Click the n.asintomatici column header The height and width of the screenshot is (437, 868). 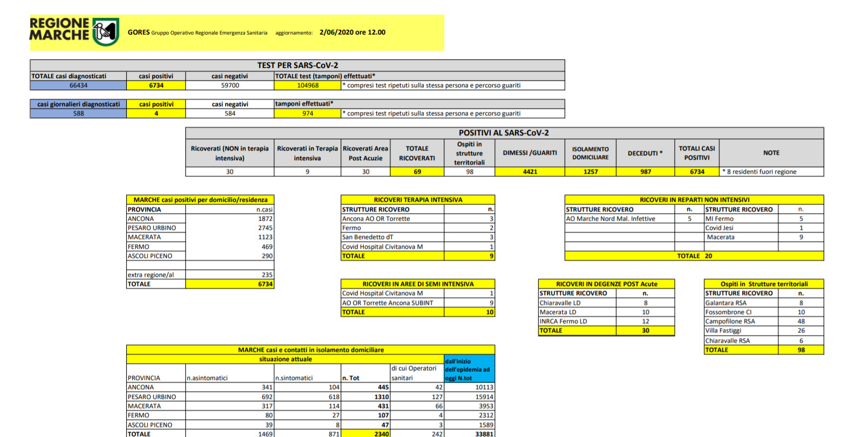[207, 378]
